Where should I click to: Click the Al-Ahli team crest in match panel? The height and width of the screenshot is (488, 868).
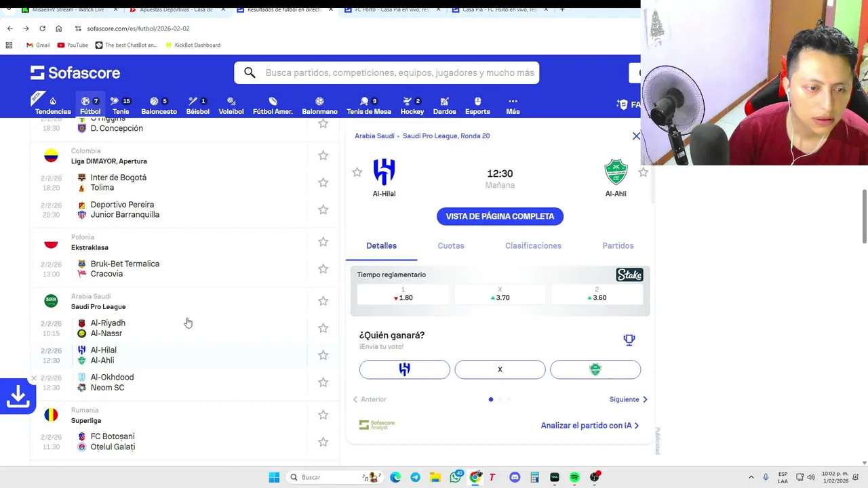[x=616, y=172]
